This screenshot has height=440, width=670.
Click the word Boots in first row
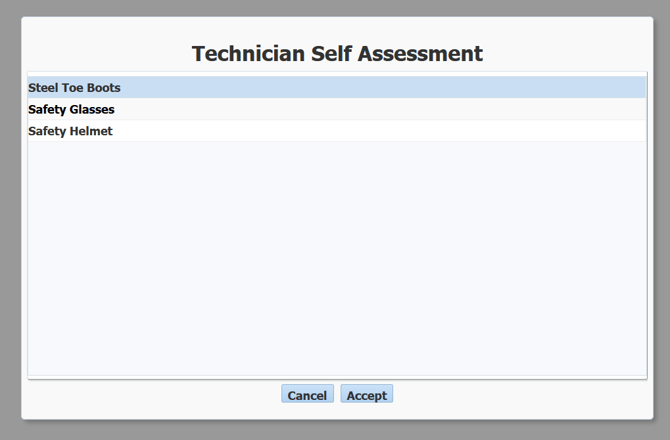tap(102, 88)
